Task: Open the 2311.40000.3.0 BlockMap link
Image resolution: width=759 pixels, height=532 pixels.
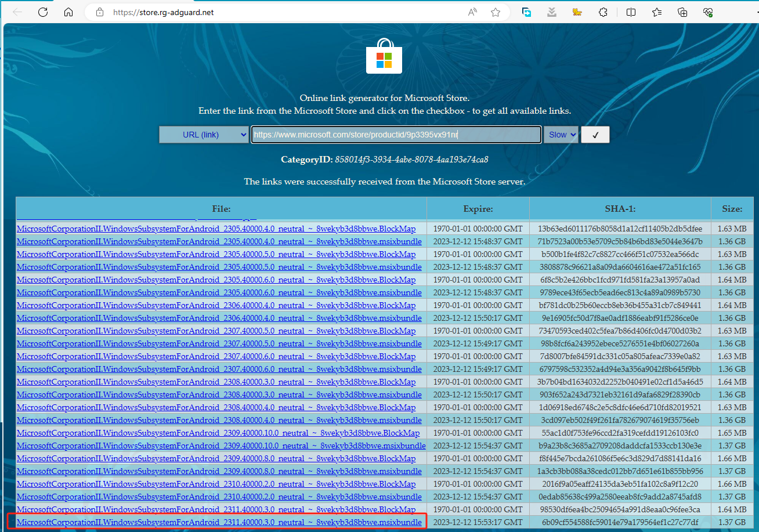Action: (216, 509)
